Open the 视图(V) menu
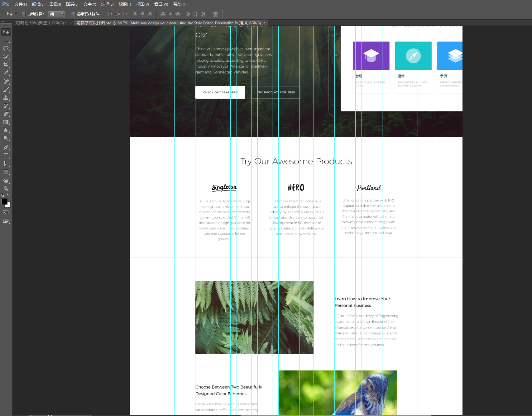The width and height of the screenshot is (532, 416). [x=142, y=4]
